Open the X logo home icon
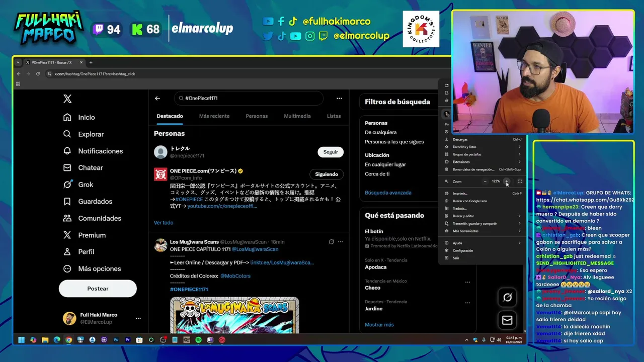Image resolution: width=644 pixels, height=362 pixels. pyautogui.click(x=67, y=99)
